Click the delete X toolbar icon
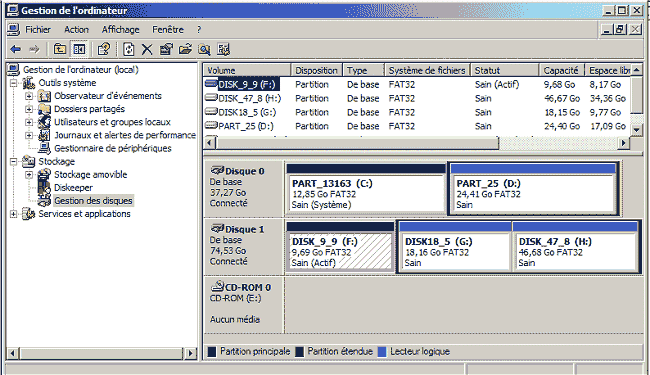 [x=147, y=49]
